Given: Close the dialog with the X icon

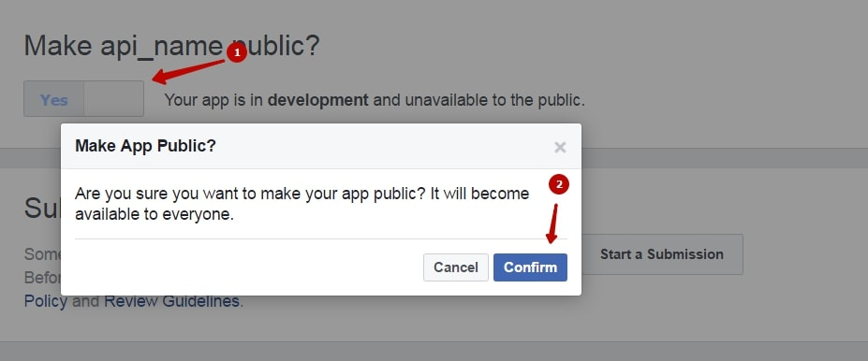Looking at the screenshot, I should (x=560, y=147).
